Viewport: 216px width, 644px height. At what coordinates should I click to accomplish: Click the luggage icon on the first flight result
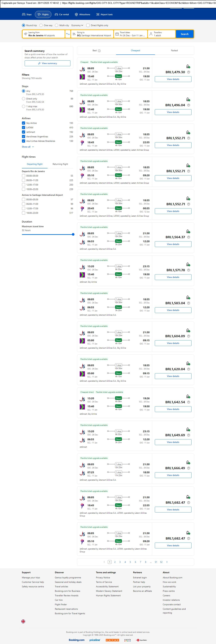(188, 66)
